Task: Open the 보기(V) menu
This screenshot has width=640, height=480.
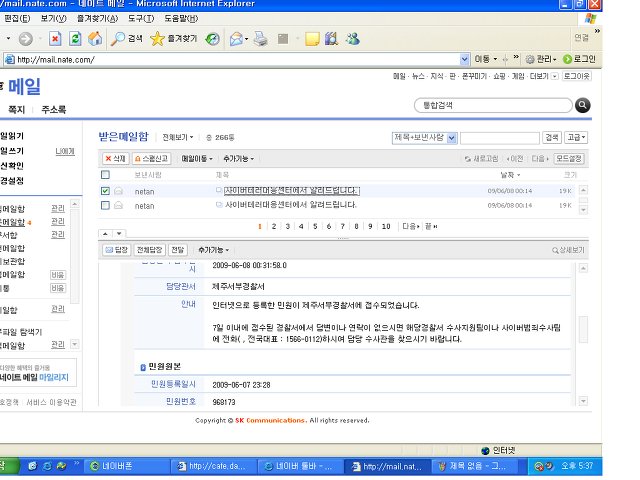Action: coord(53,18)
